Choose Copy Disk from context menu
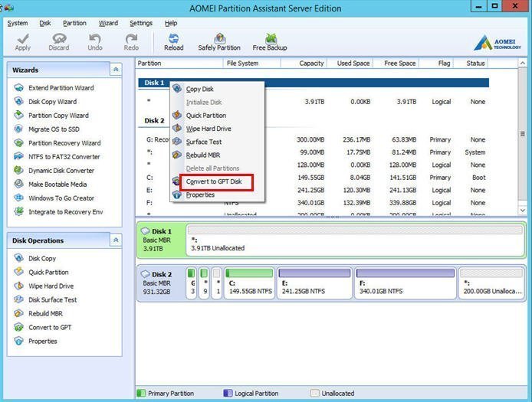The image size is (532, 402). (217, 89)
